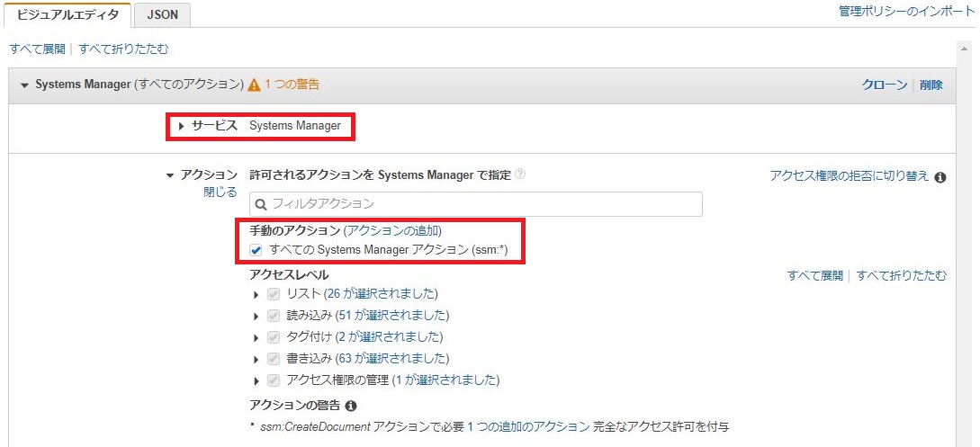Focus the フィルタアクション search field
The image size is (980, 447).
click(476, 204)
